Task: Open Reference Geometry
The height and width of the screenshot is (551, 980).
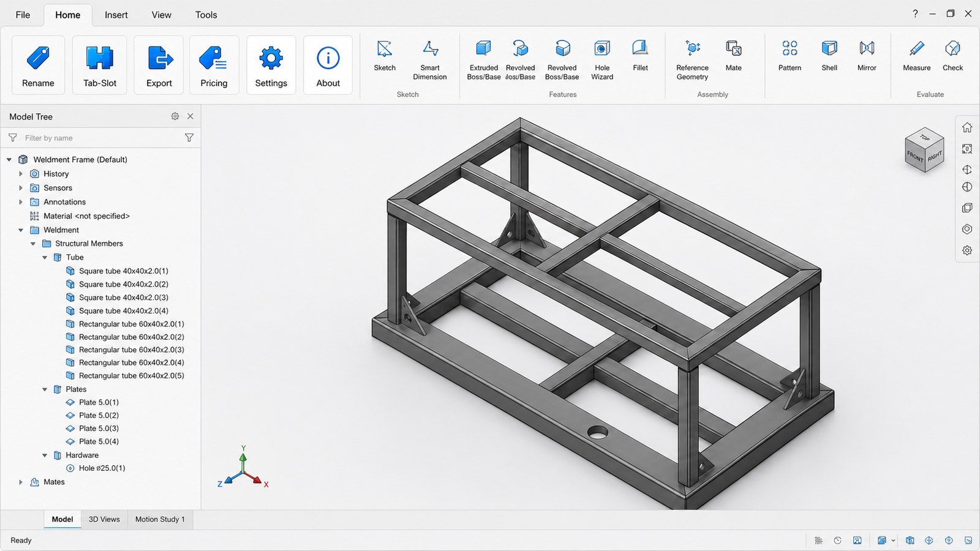Action: click(x=692, y=60)
